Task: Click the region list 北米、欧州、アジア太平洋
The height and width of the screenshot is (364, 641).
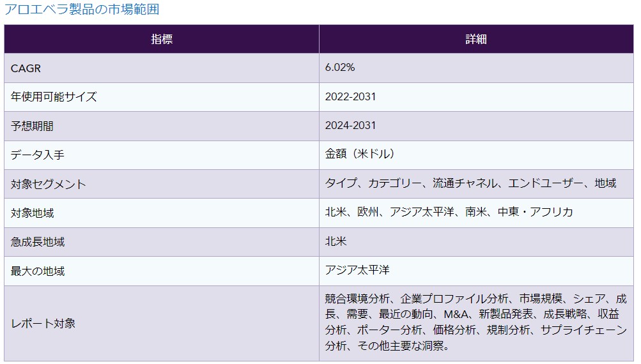Action: pos(449,211)
